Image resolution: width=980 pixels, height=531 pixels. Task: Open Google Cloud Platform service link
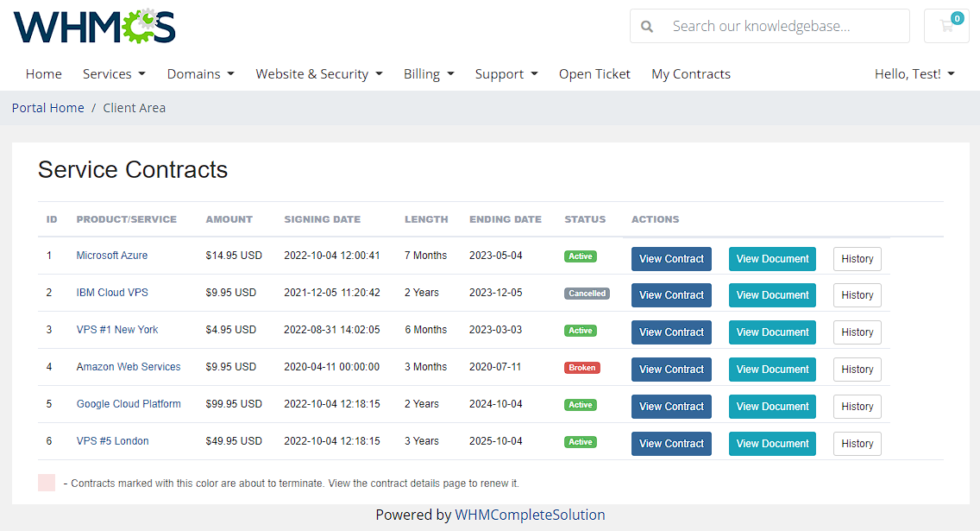coord(129,404)
